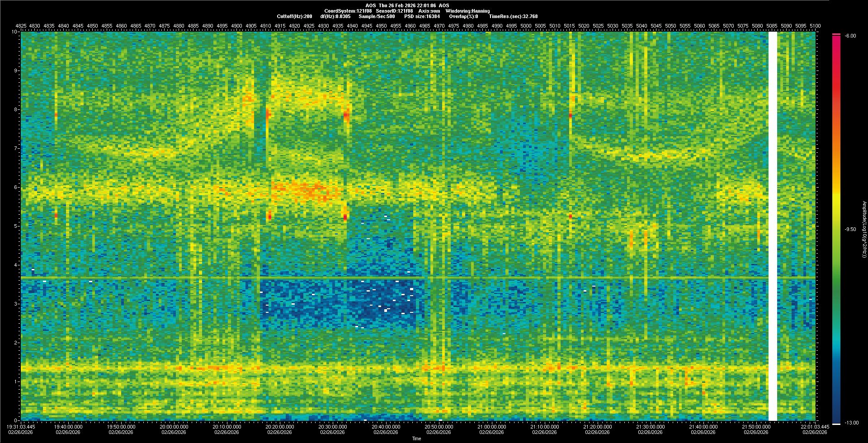
Task: Click the -6.00 label at colorbar top
Action: (849, 36)
